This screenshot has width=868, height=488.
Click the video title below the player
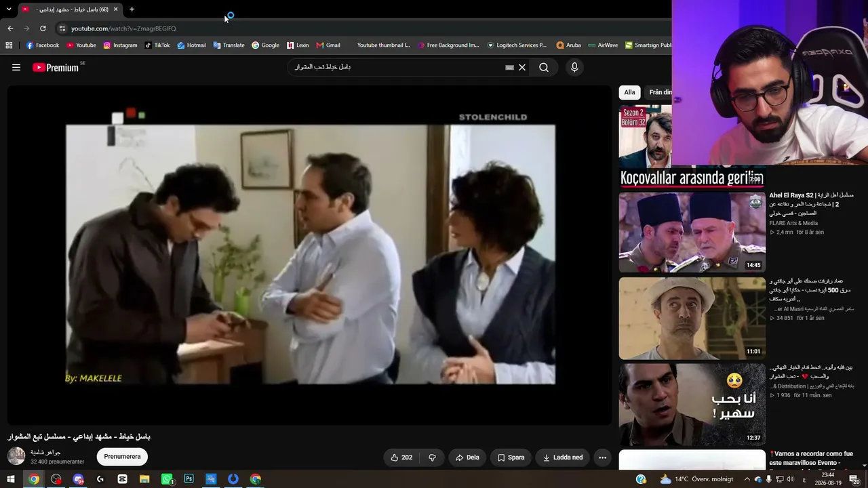(79, 436)
